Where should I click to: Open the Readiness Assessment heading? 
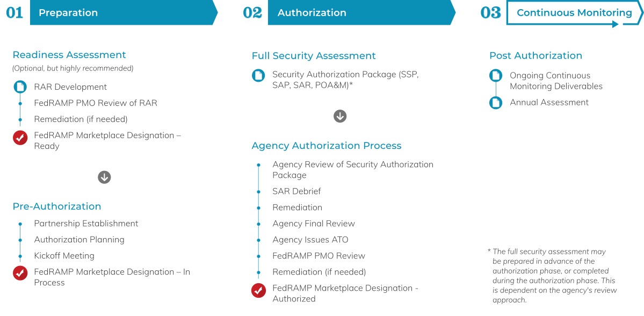coord(69,55)
